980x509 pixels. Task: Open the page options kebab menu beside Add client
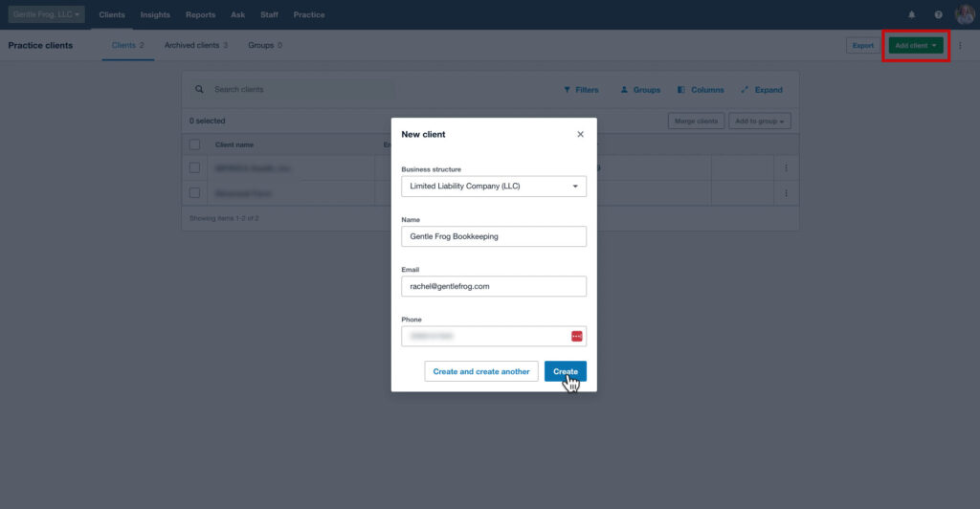click(x=960, y=45)
